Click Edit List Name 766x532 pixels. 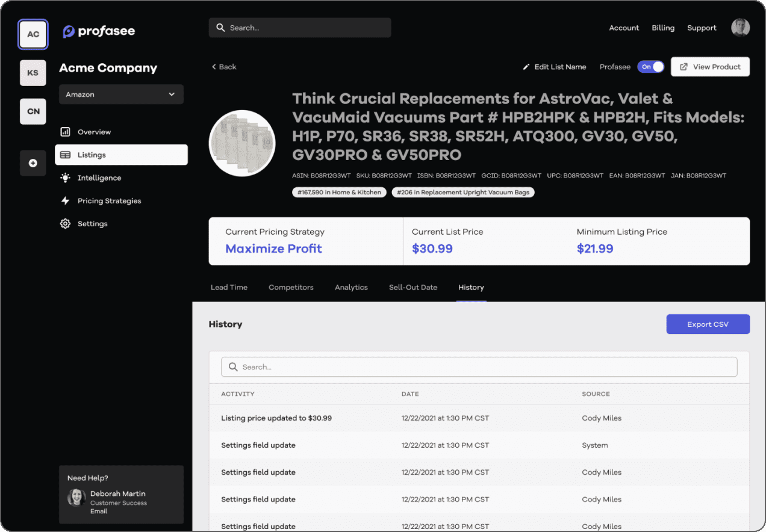pyautogui.click(x=554, y=67)
